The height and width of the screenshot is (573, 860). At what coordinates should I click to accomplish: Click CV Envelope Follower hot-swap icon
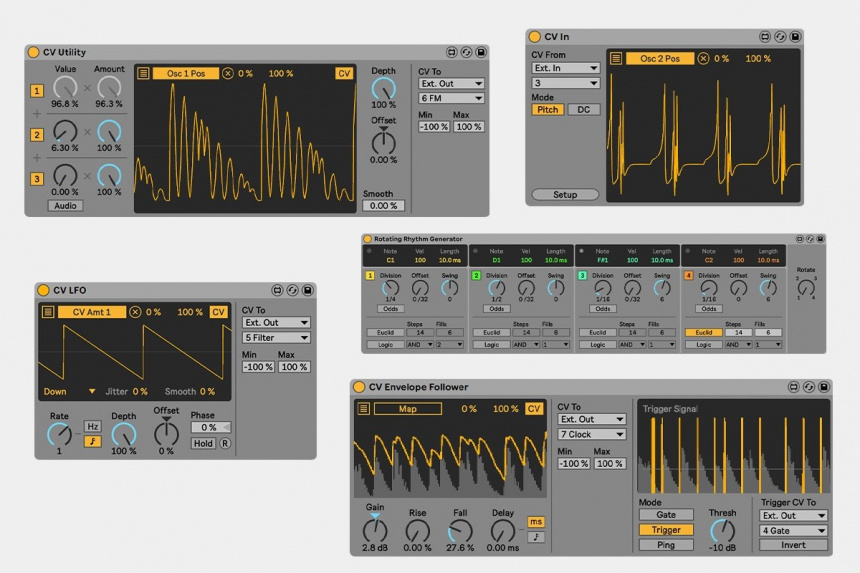click(809, 387)
